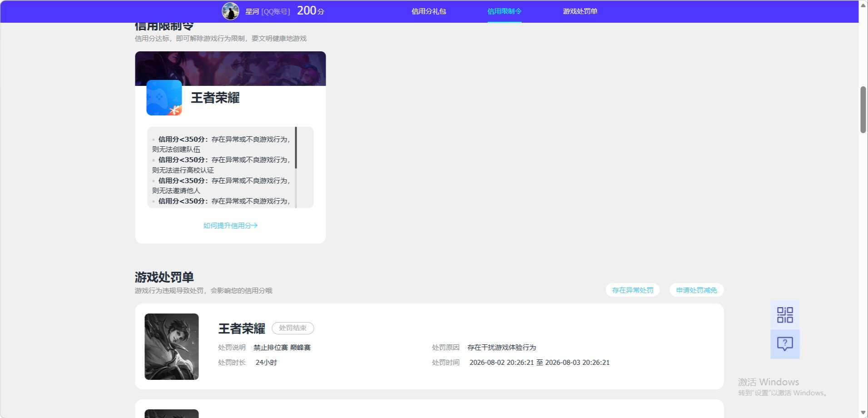Click the 王者荣耀 game app icon
This screenshot has height=418, width=868.
(164, 98)
